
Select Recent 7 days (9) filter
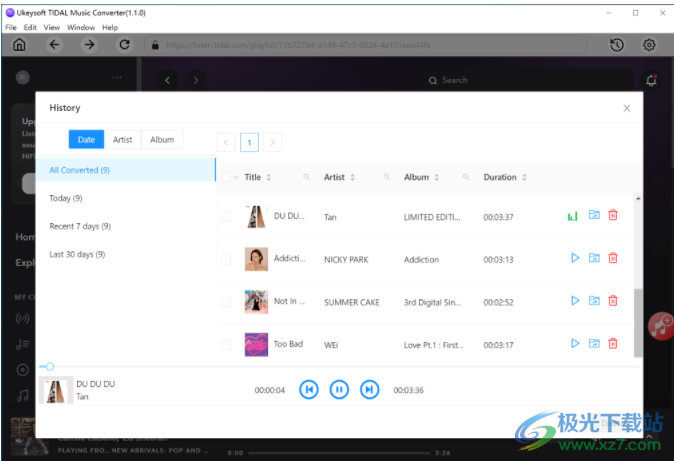click(x=126, y=226)
